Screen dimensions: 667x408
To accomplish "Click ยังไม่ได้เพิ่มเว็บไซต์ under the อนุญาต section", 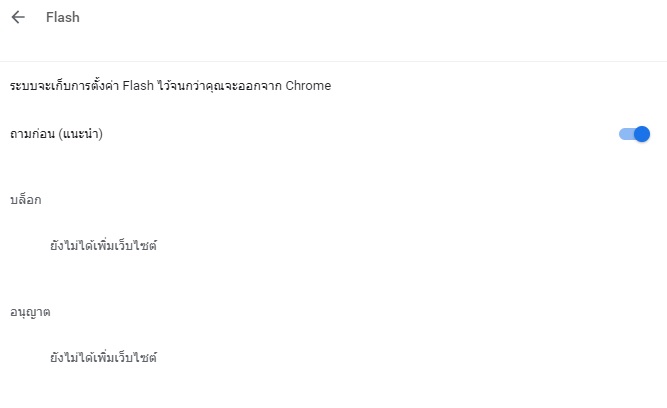I will tap(104, 357).
